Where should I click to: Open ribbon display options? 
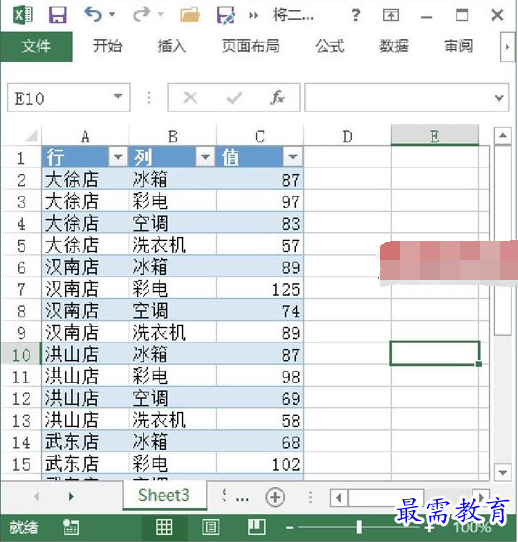[391, 15]
